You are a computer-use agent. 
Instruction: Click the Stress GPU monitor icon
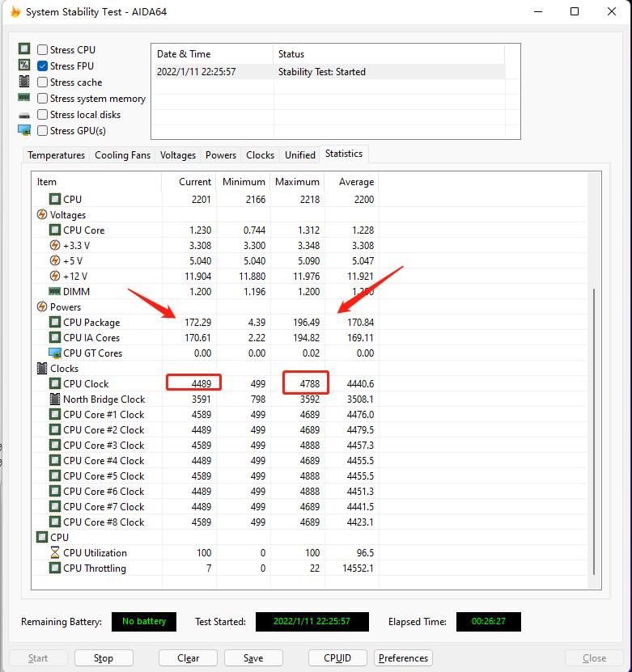point(24,130)
